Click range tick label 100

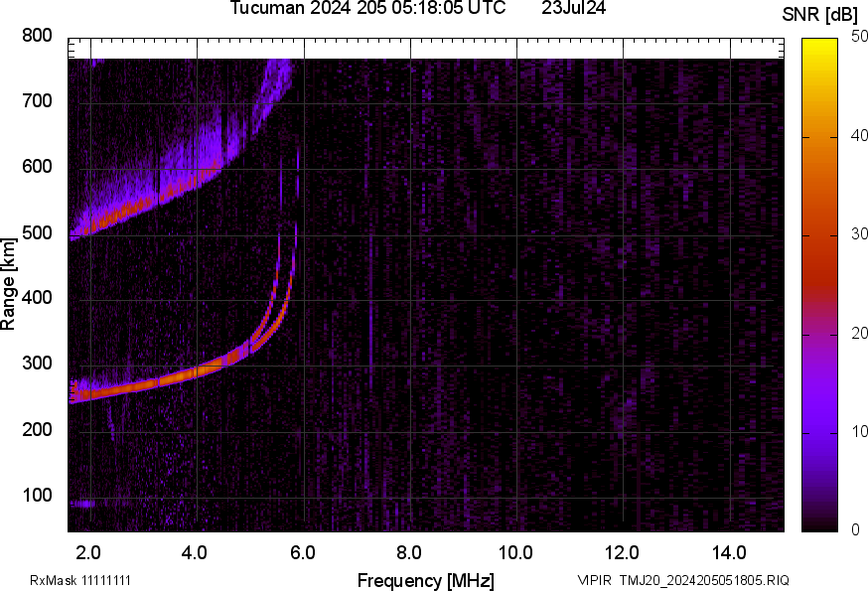[x=37, y=496]
